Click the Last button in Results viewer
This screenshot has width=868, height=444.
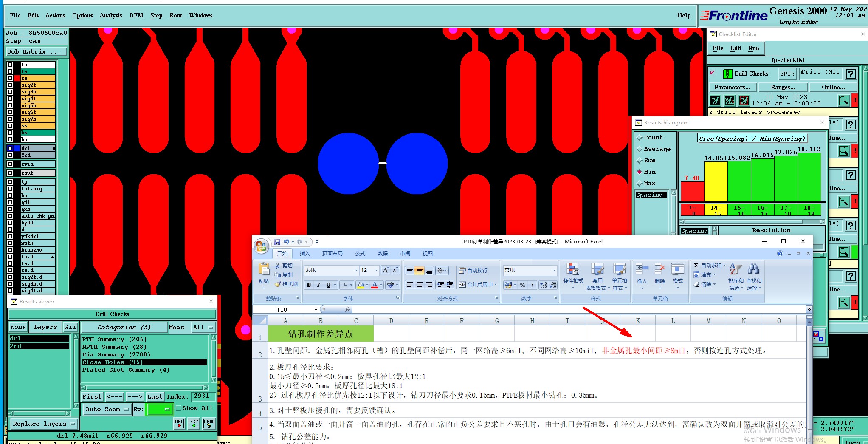coord(155,397)
